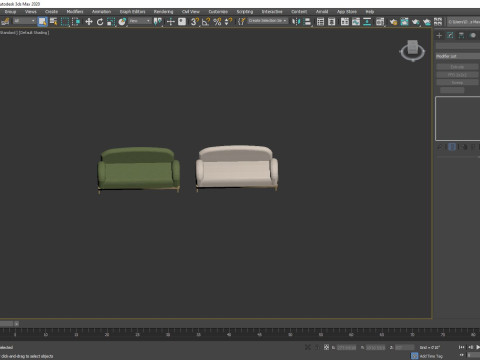Image resolution: width=480 pixels, height=360 pixels.
Task: Open the Create Selection Set dropdown
Action: (267, 21)
